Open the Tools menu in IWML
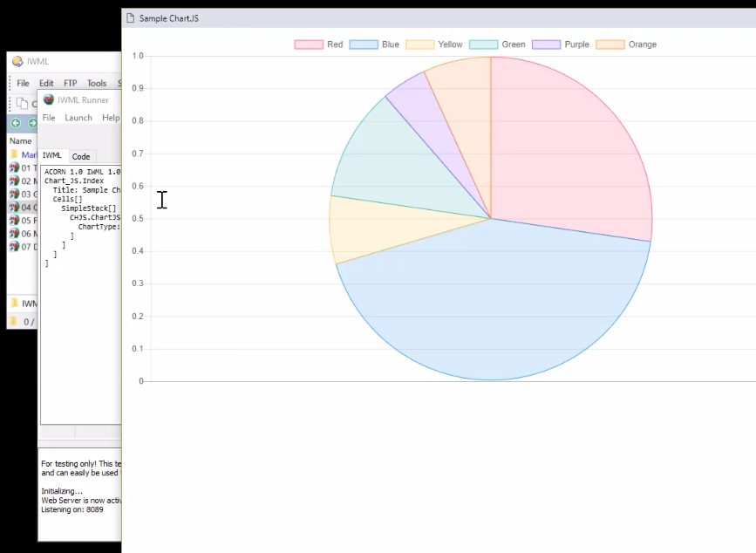The width and height of the screenshot is (756, 553). tap(97, 84)
